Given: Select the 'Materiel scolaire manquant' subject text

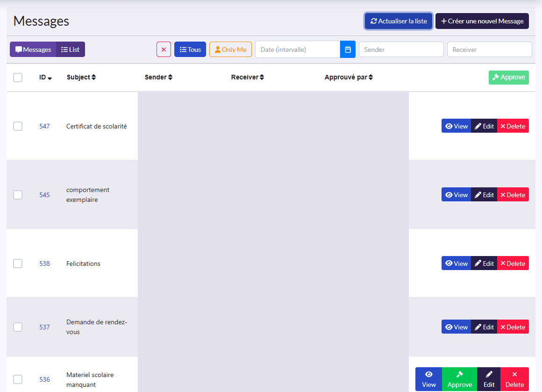Looking at the screenshot, I should (90, 379).
